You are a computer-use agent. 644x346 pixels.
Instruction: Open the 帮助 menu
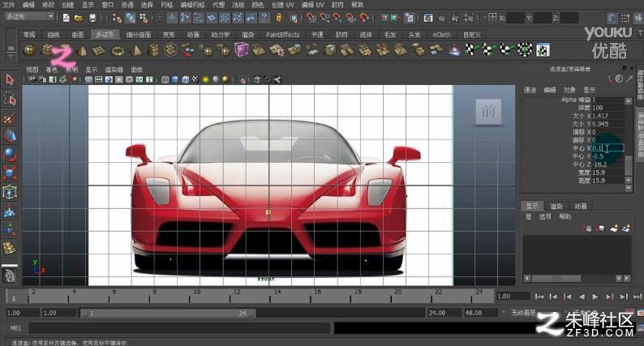[358, 5]
